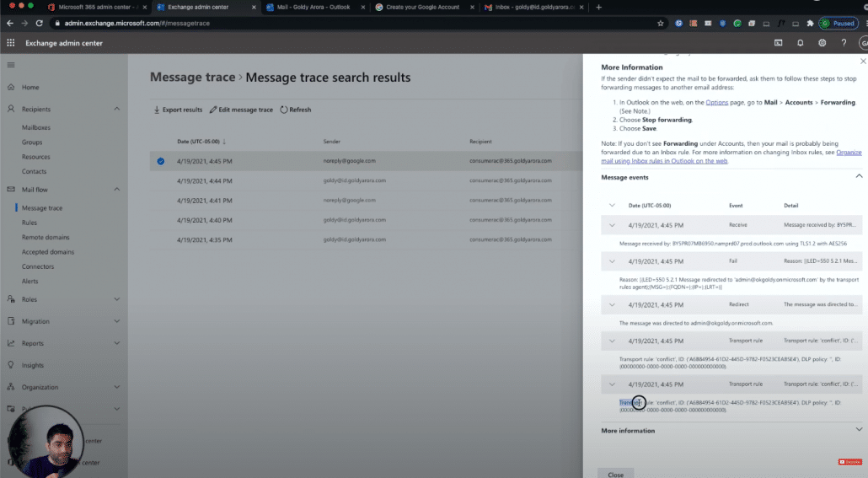This screenshot has width=868, height=478.
Task: Open Rules under Mail flow
Action: [x=29, y=223]
